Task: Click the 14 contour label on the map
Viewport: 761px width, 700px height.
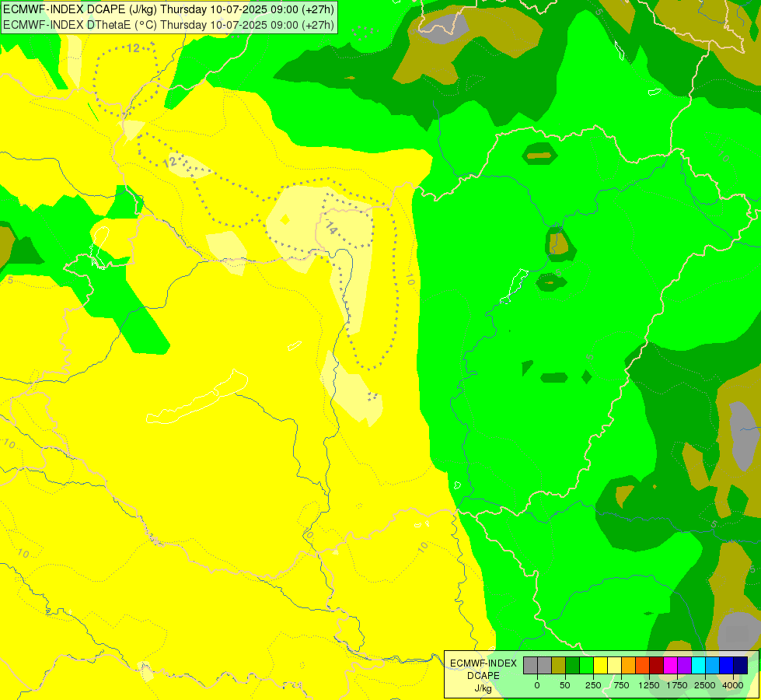Action: click(331, 227)
